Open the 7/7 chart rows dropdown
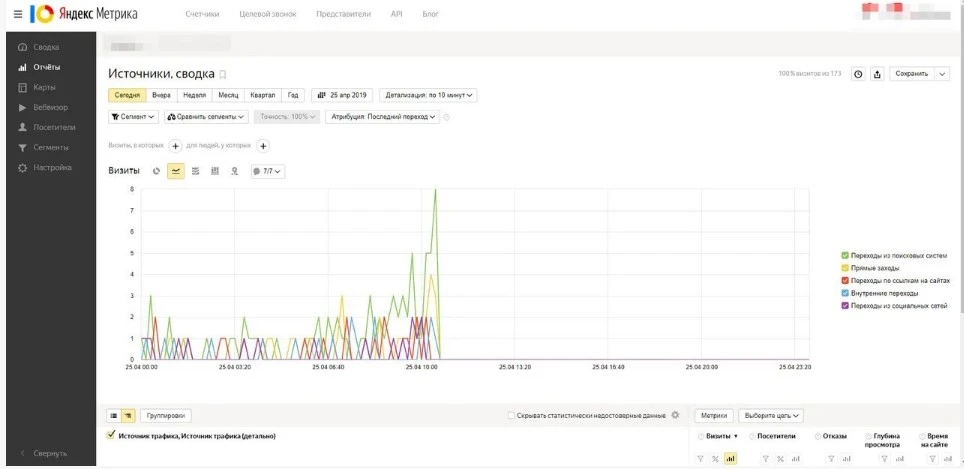This screenshot has height=469, width=964. pyautogui.click(x=267, y=171)
